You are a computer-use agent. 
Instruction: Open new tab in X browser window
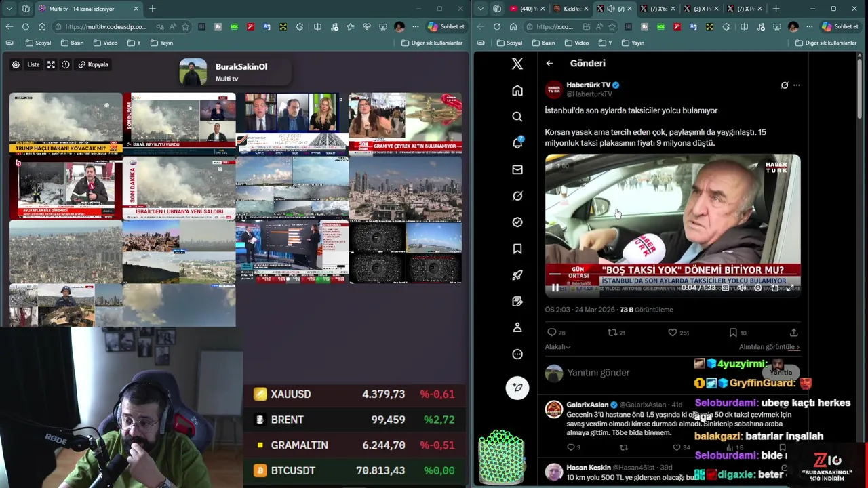click(776, 9)
